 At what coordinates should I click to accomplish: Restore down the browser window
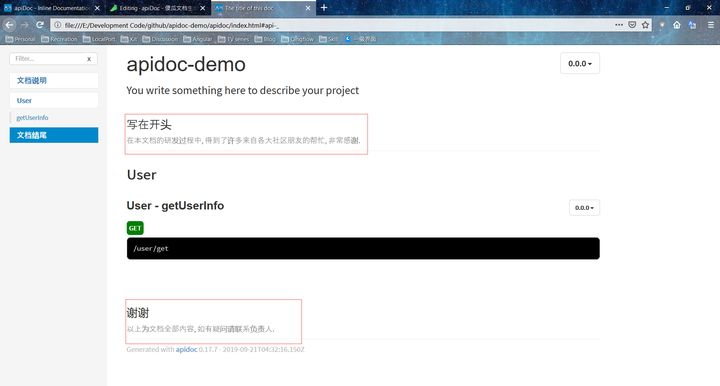tap(687, 7)
